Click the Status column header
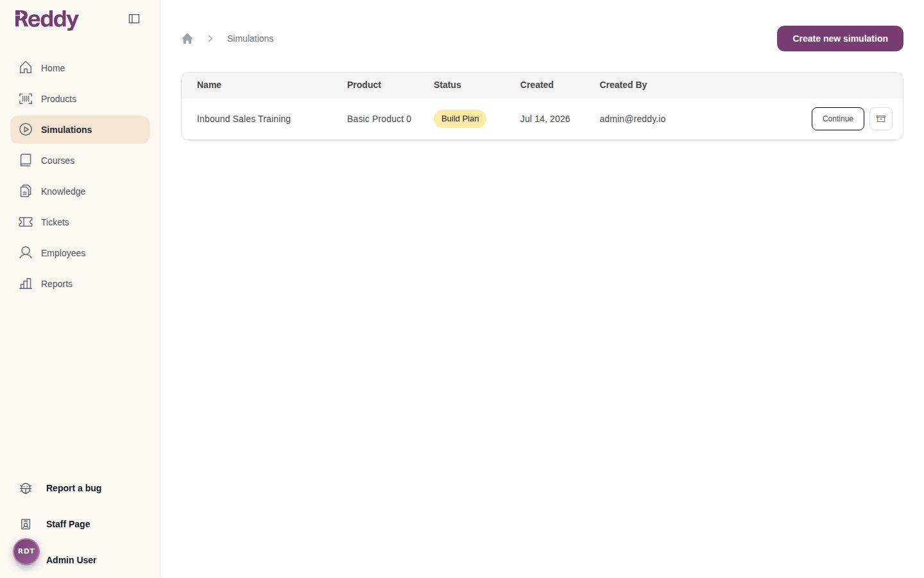The height and width of the screenshot is (578, 924). [447, 85]
